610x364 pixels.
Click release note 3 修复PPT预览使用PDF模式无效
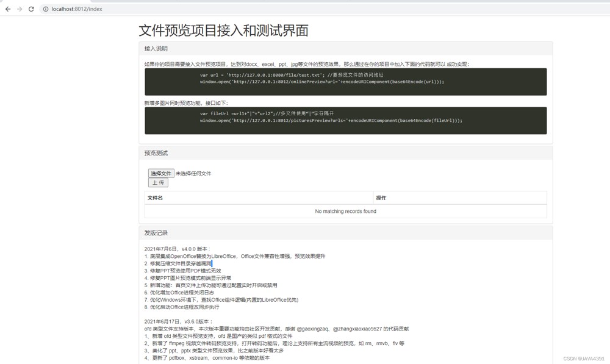click(182, 271)
